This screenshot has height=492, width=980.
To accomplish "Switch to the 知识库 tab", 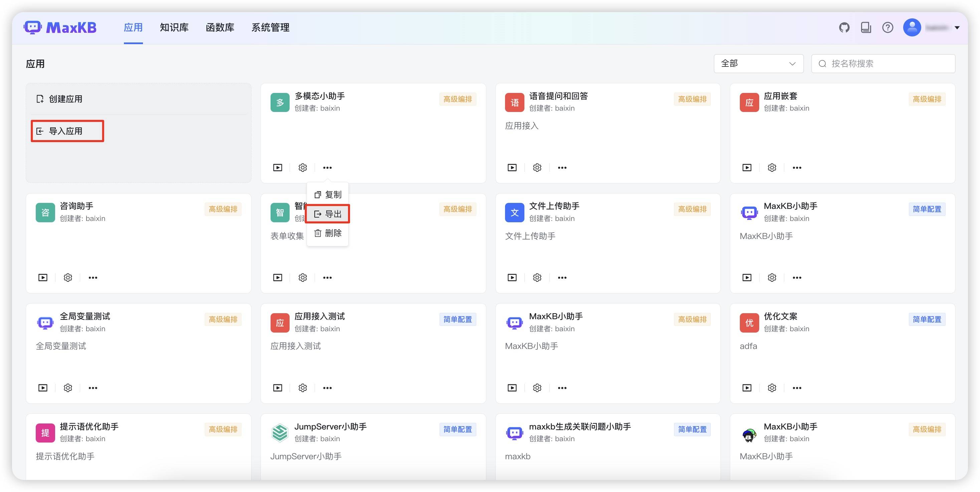I will (174, 27).
